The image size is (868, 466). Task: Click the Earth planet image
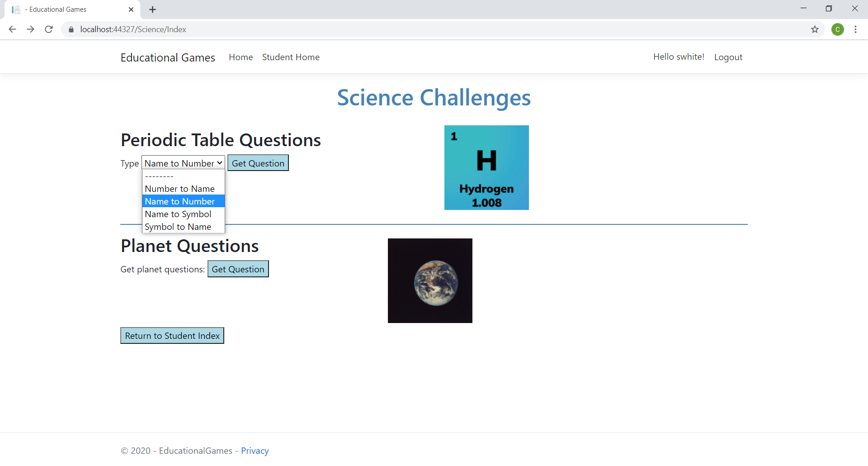[x=429, y=281]
